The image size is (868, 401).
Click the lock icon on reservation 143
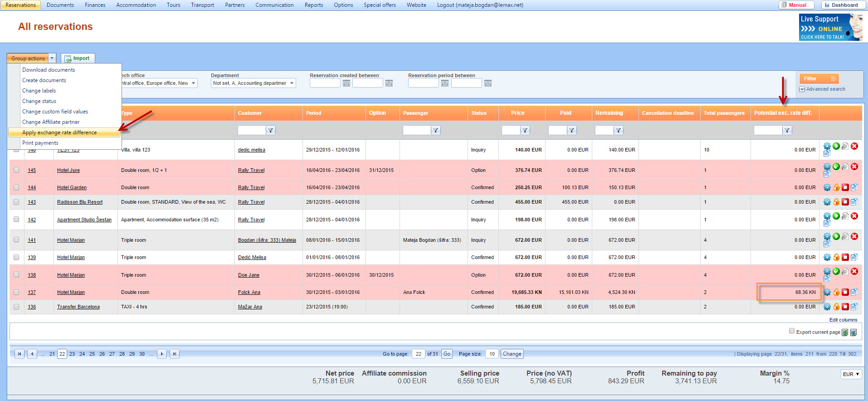pos(836,202)
